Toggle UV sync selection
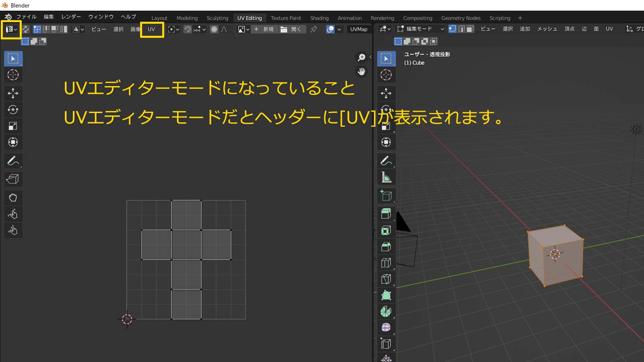The height and width of the screenshot is (362, 644). tap(26, 29)
